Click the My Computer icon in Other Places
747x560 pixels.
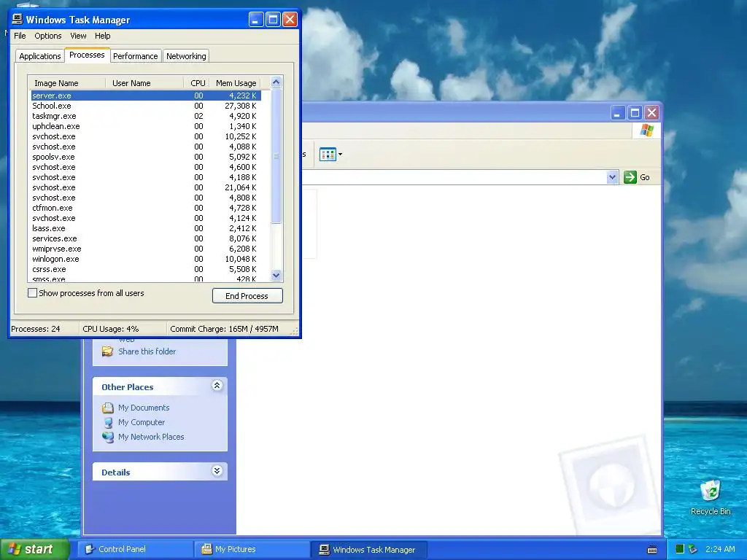point(108,422)
